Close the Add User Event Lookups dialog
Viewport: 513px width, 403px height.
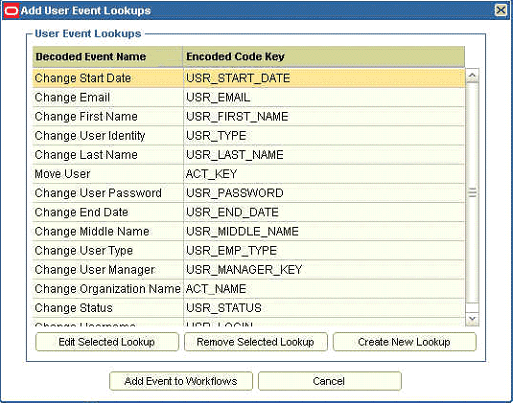(x=501, y=10)
